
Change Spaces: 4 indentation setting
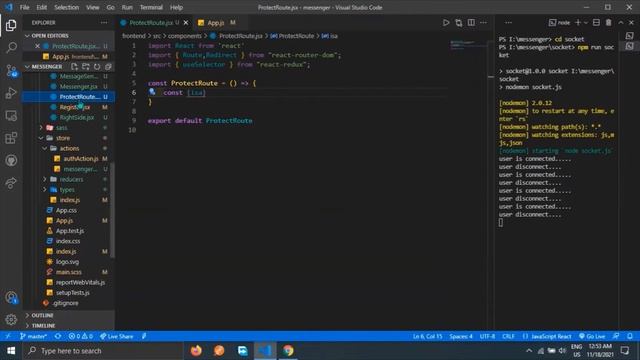(x=461, y=336)
